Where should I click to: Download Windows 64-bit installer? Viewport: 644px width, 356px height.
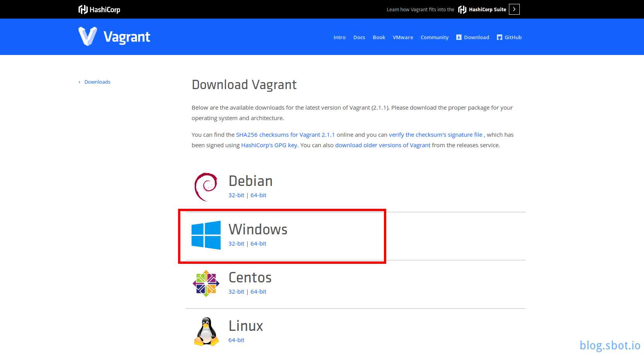click(258, 244)
